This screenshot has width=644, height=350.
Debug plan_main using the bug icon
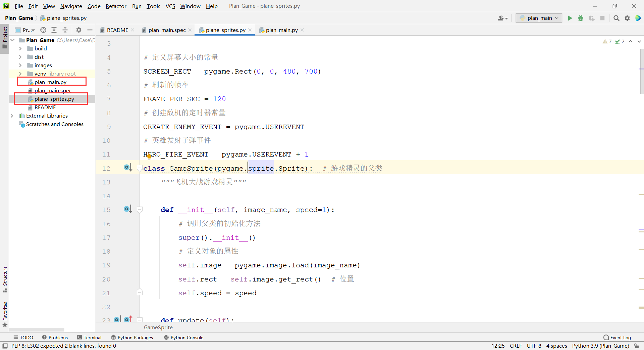(581, 18)
